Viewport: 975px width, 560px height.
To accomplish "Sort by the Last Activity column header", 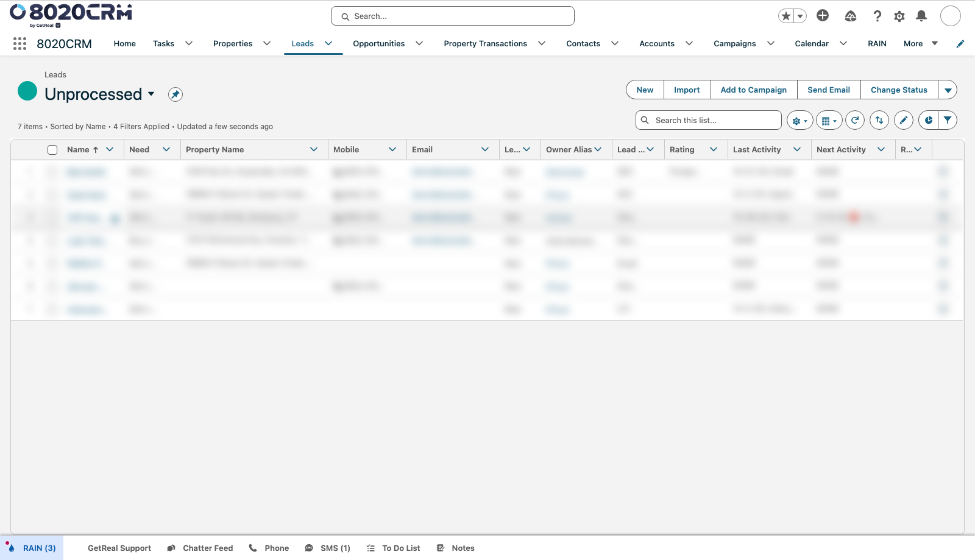I will coord(757,149).
